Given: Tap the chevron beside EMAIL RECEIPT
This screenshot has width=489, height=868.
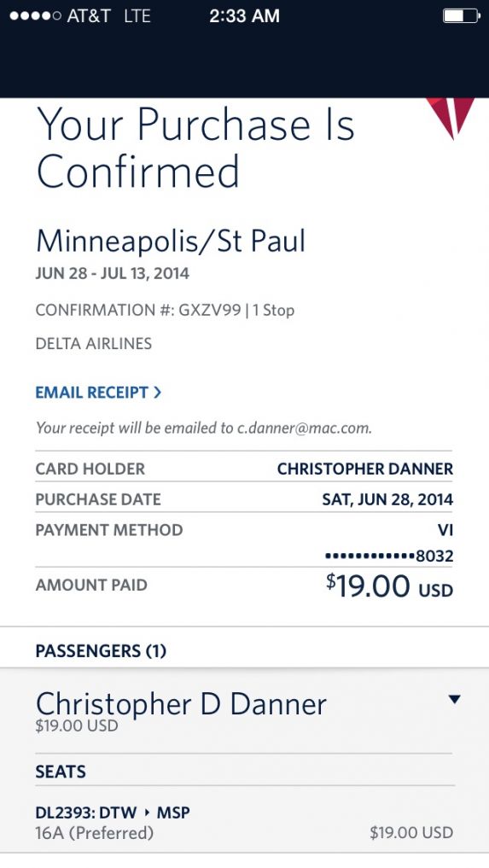Looking at the screenshot, I should [x=157, y=393].
